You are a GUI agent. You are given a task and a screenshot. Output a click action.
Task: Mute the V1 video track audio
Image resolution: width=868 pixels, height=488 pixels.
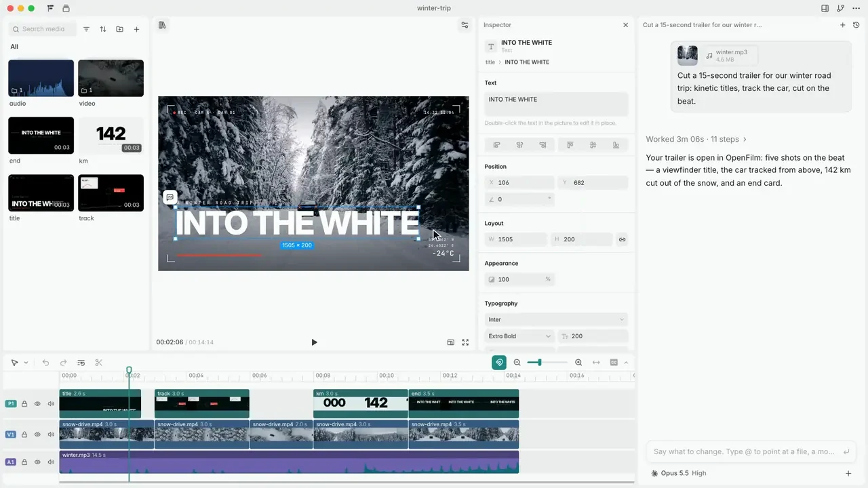(51, 434)
